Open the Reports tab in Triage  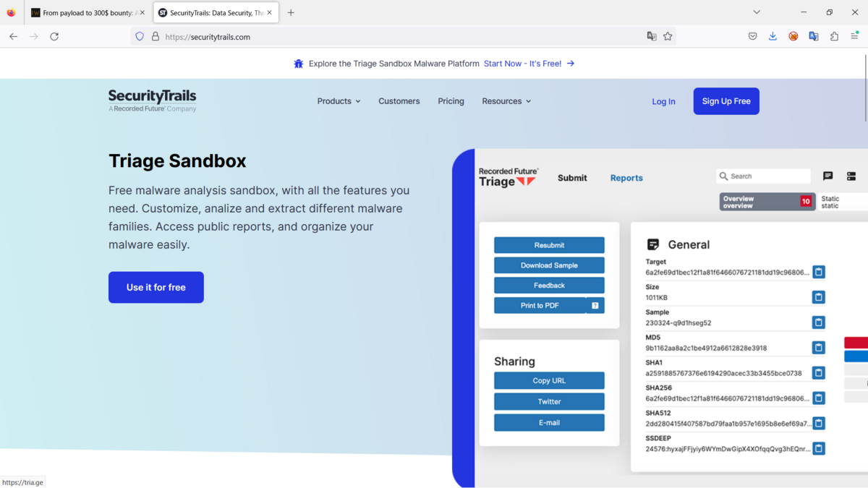[x=626, y=178]
